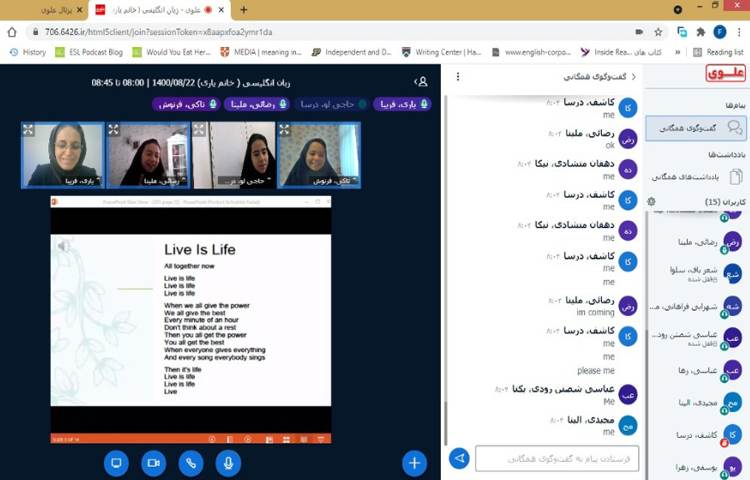The height and width of the screenshot is (480, 750).
Task: Open users list settings gear
Action: (652, 202)
